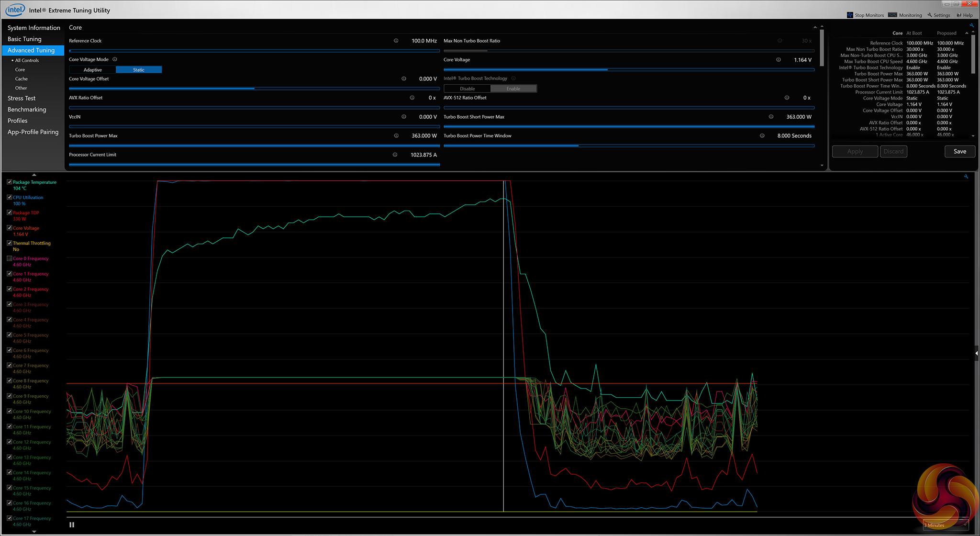980x536 pixels.
Task: Enable the Core 0 Frequency checkbox
Action: [x=10, y=258]
